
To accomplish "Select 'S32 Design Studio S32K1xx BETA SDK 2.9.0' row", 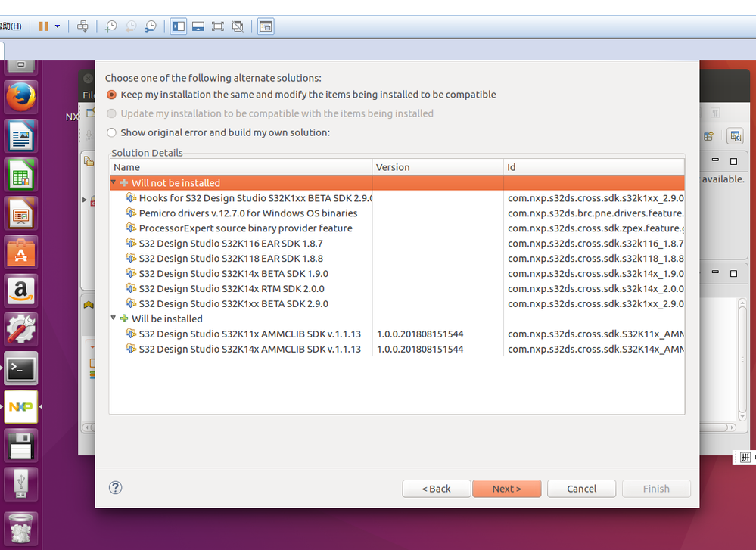I will 397,303.
